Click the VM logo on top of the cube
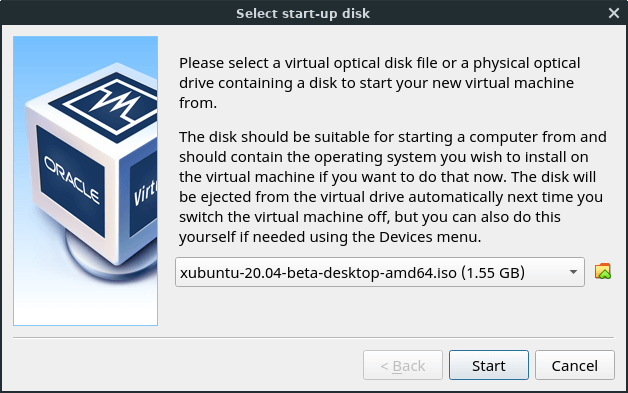Screen dimensions: 628x393 point(107,105)
